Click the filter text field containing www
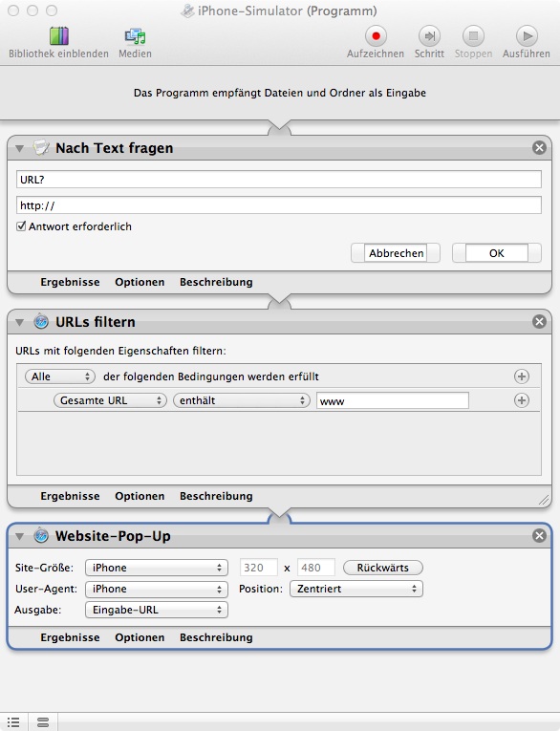560x731 pixels. [x=393, y=401]
